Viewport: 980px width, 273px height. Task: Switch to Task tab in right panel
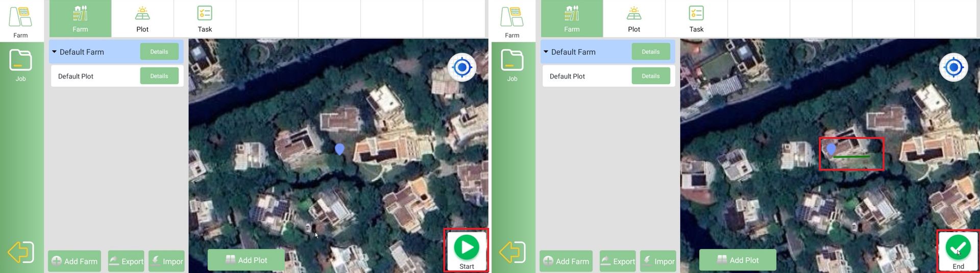point(696,19)
